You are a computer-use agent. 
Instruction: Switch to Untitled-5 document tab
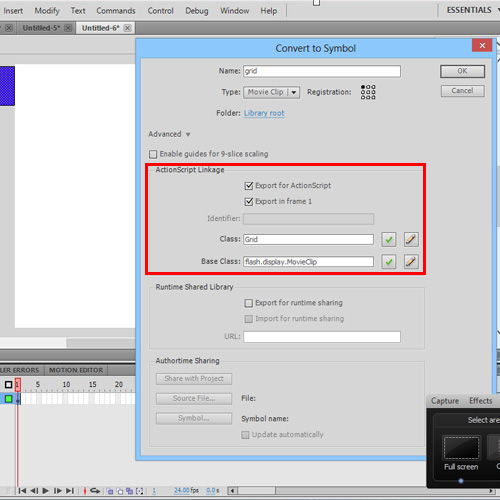[x=41, y=28]
